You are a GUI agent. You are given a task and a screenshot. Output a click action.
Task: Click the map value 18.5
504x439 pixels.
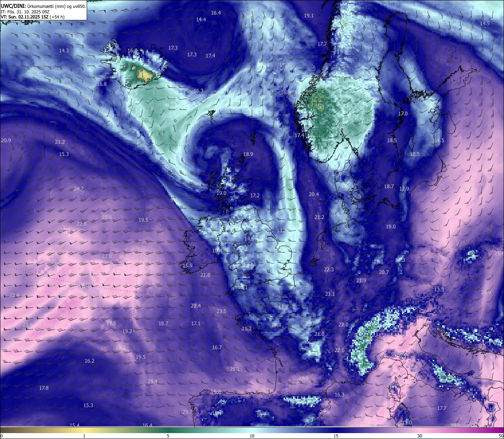pos(392,140)
